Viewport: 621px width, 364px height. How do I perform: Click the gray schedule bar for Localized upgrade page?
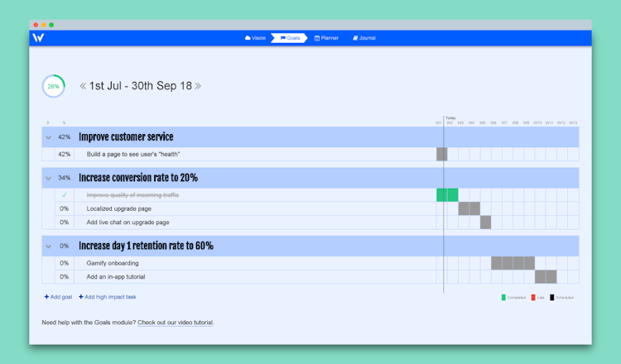(x=469, y=208)
